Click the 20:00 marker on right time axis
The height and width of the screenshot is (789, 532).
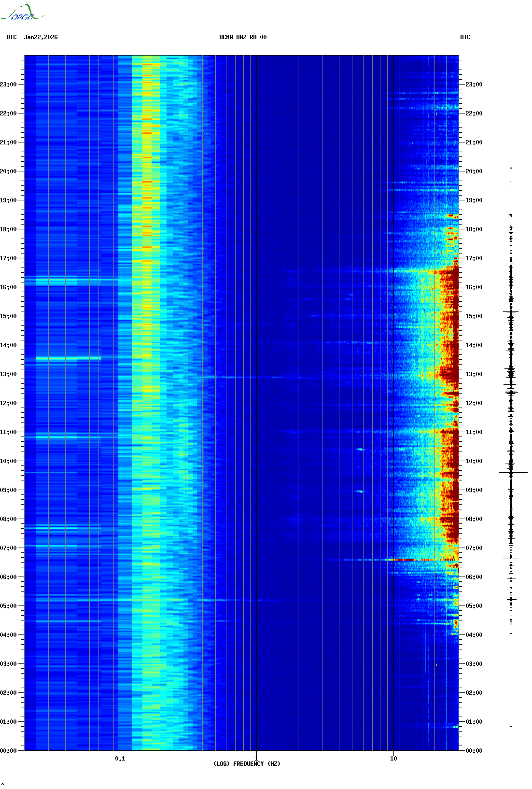click(474, 171)
